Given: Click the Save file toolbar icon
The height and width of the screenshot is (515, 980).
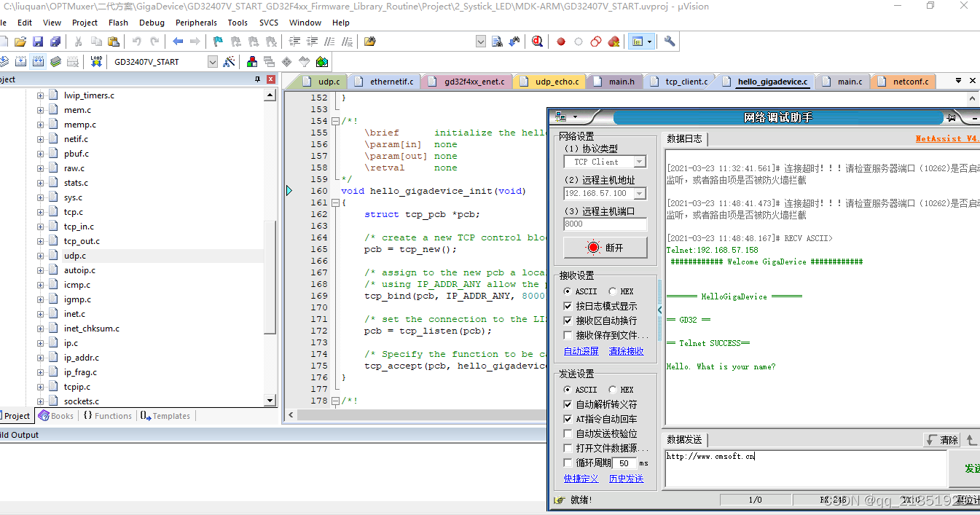Looking at the screenshot, I should pos(38,42).
